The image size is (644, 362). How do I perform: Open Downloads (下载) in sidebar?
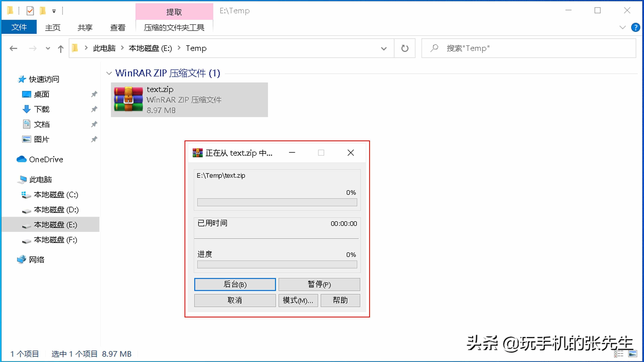pyautogui.click(x=36, y=109)
